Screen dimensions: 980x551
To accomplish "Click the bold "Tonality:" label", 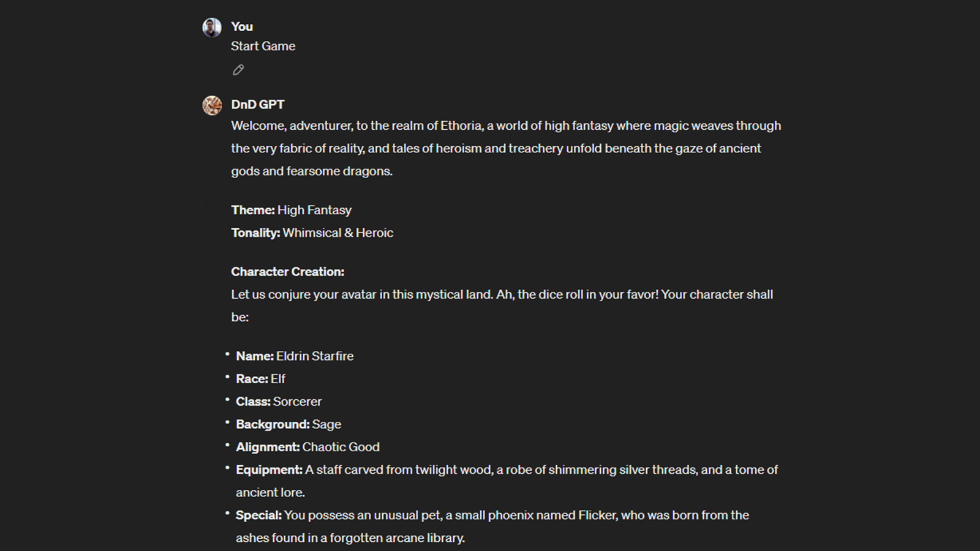I will pyautogui.click(x=255, y=233).
